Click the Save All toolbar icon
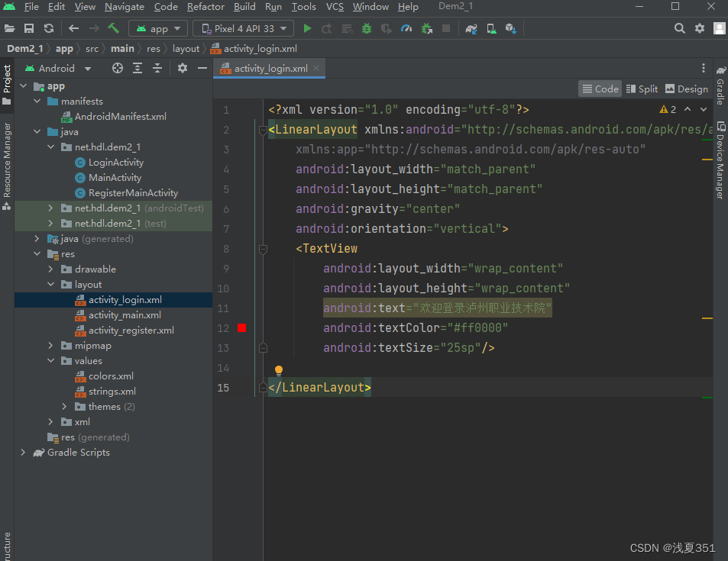Image resolution: width=728 pixels, height=561 pixels. (x=29, y=28)
